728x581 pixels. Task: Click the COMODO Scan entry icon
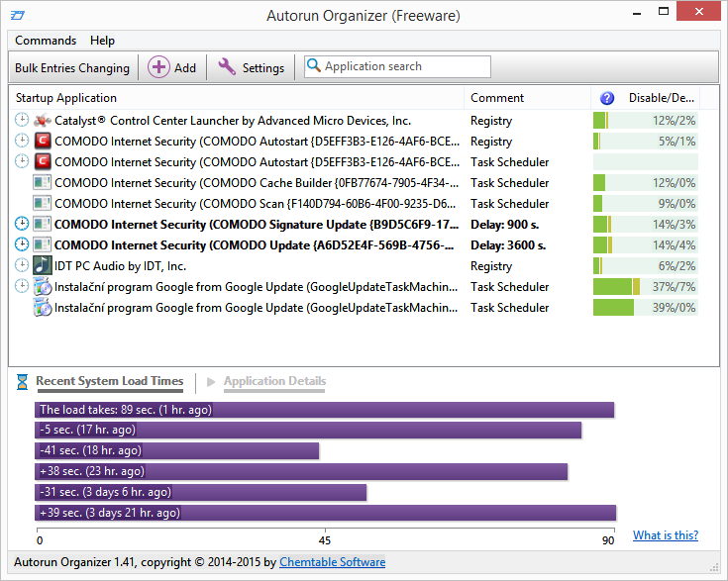coord(43,203)
